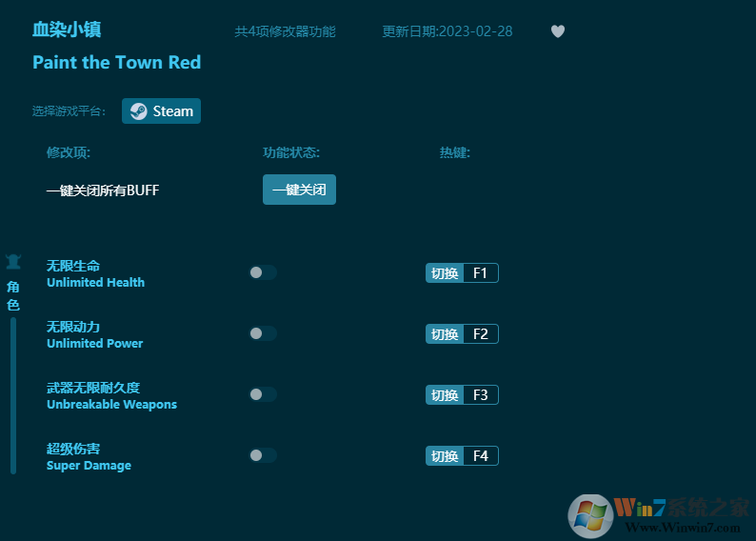The image size is (756, 541).
Task: Click the 选择游戏平台 label
Action: (69, 111)
